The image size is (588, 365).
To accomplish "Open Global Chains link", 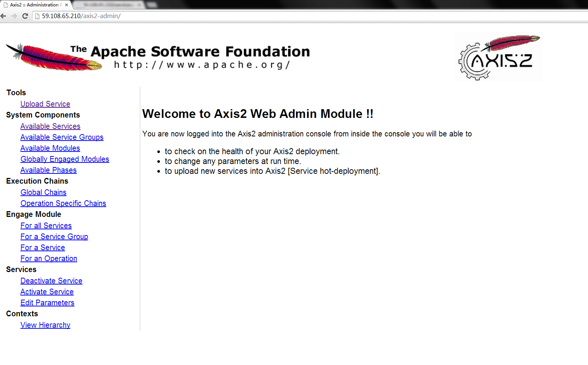I will click(43, 192).
